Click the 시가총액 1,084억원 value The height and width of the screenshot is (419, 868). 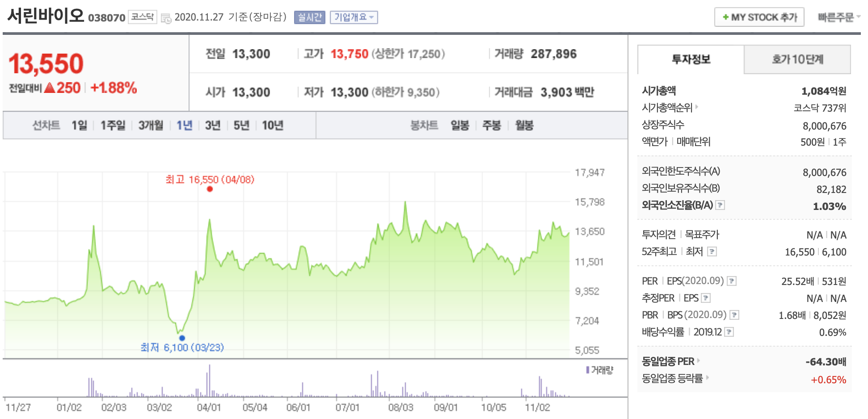pyautogui.click(x=824, y=91)
